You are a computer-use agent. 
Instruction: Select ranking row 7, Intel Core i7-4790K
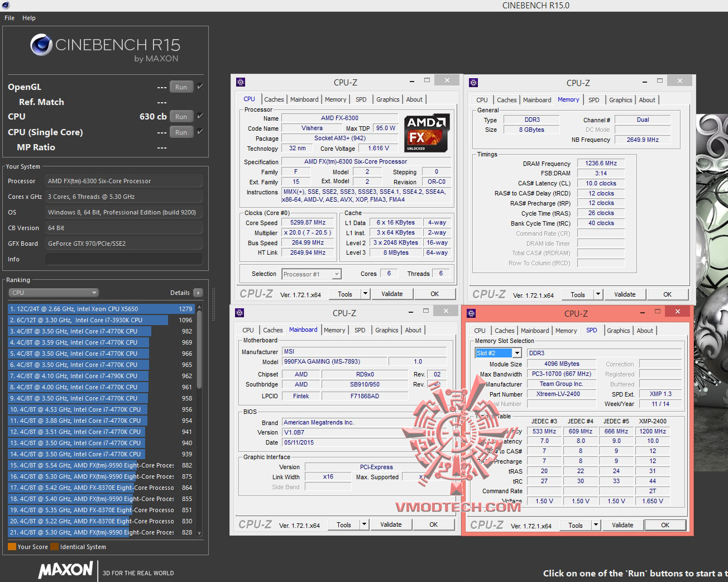[101, 376]
